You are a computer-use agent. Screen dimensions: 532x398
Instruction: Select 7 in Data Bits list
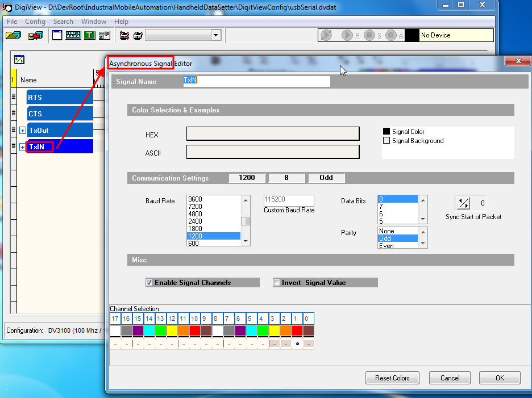[x=398, y=207]
